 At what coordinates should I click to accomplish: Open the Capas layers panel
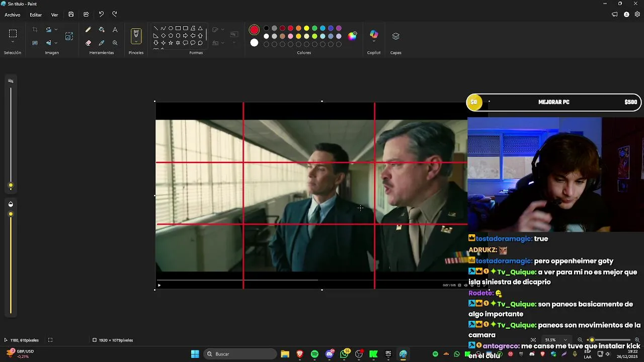tap(396, 36)
